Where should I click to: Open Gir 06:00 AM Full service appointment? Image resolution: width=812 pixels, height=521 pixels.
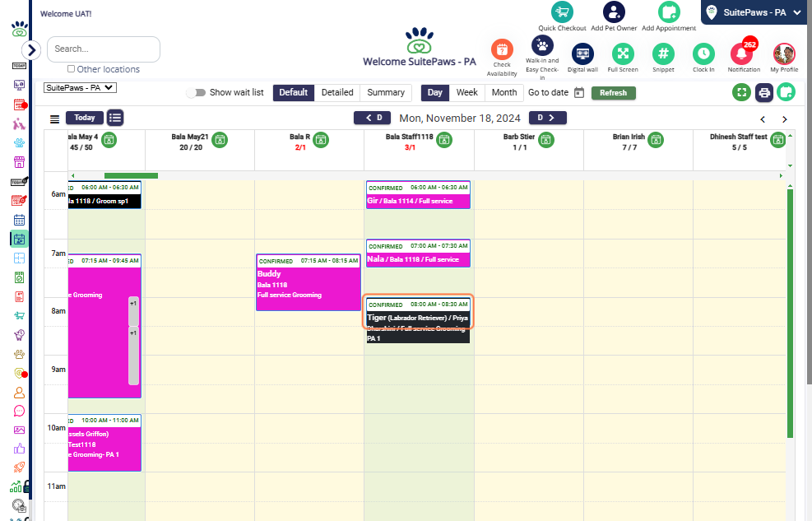pos(418,195)
